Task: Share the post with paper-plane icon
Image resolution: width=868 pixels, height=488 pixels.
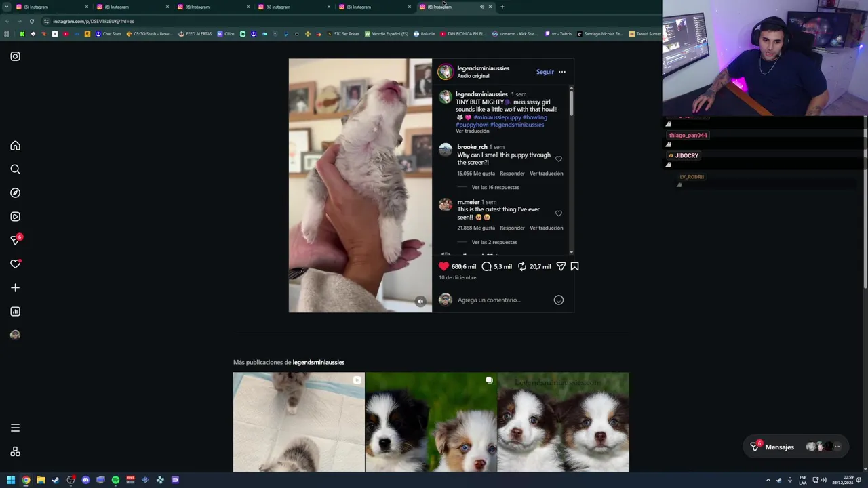Action: 561,266
